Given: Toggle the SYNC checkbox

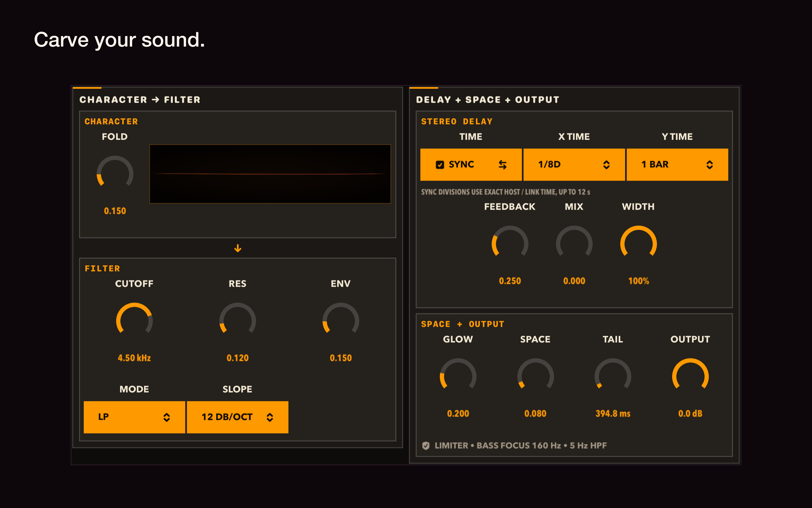Looking at the screenshot, I should (x=440, y=165).
